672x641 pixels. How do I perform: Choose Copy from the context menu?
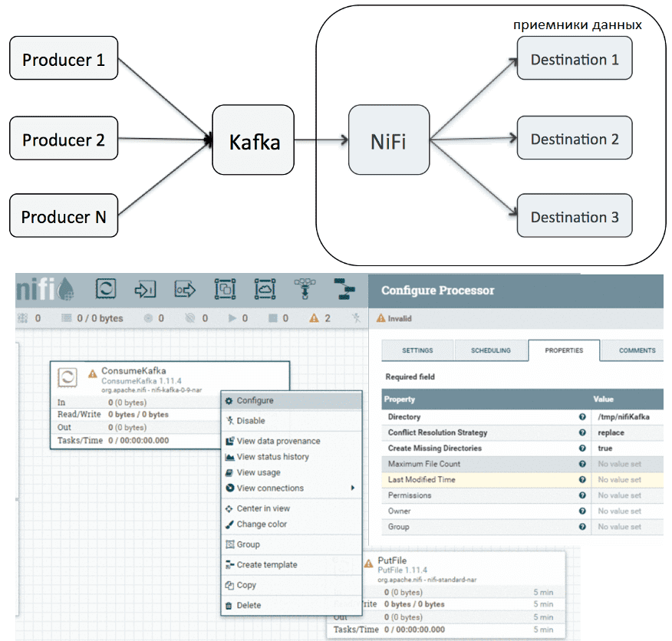pos(292,585)
